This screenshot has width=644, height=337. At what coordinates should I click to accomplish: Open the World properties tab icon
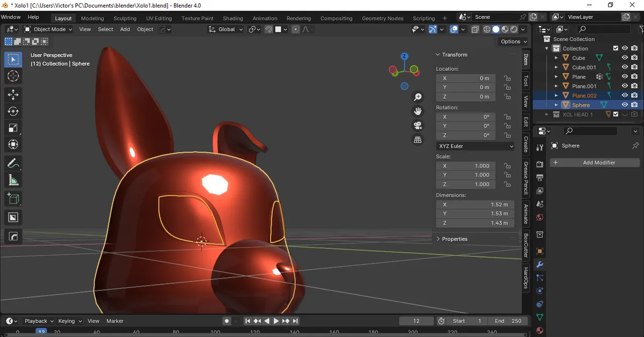tap(540, 217)
